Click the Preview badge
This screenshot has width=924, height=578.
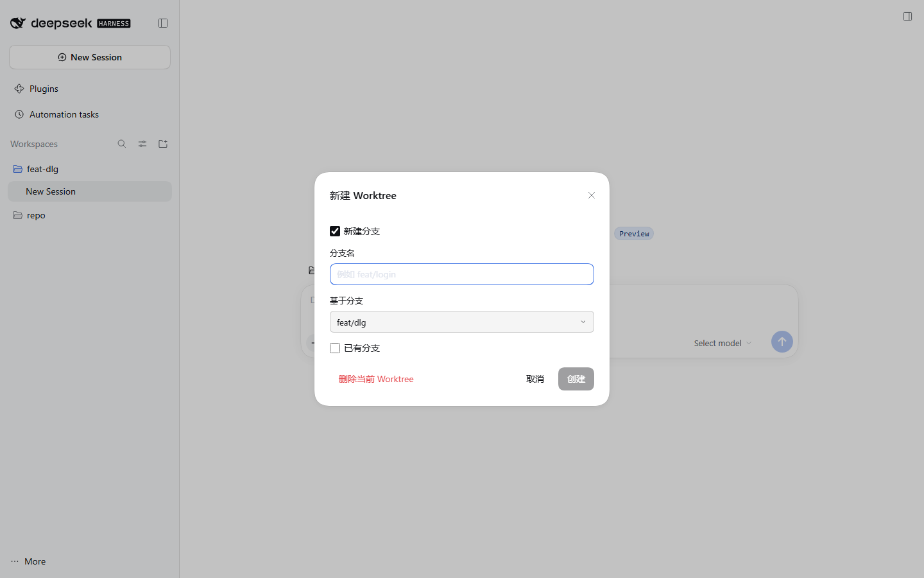(634, 234)
